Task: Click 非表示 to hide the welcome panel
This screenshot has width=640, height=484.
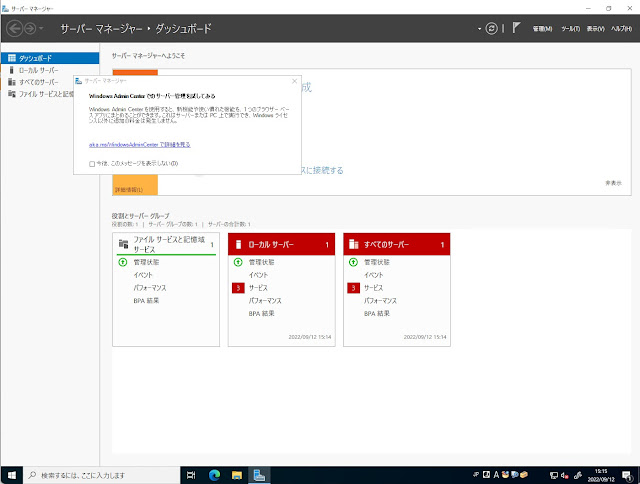Action: tap(613, 183)
